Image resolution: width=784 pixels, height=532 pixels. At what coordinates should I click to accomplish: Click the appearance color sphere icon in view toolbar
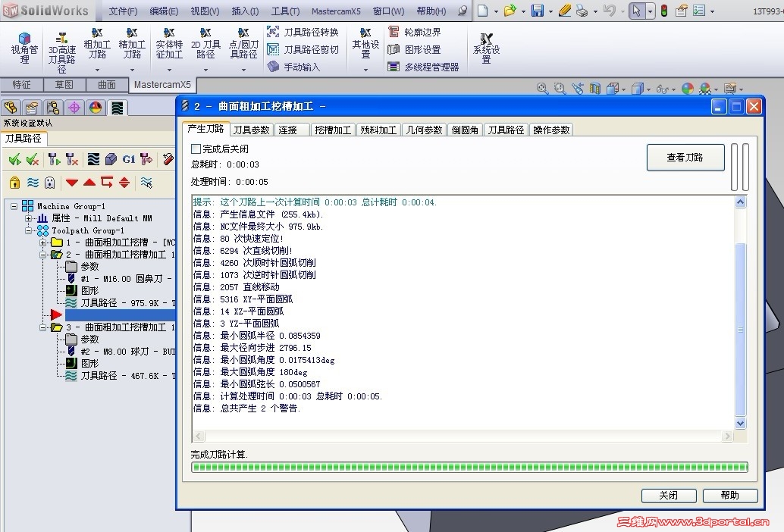(x=688, y=89)
